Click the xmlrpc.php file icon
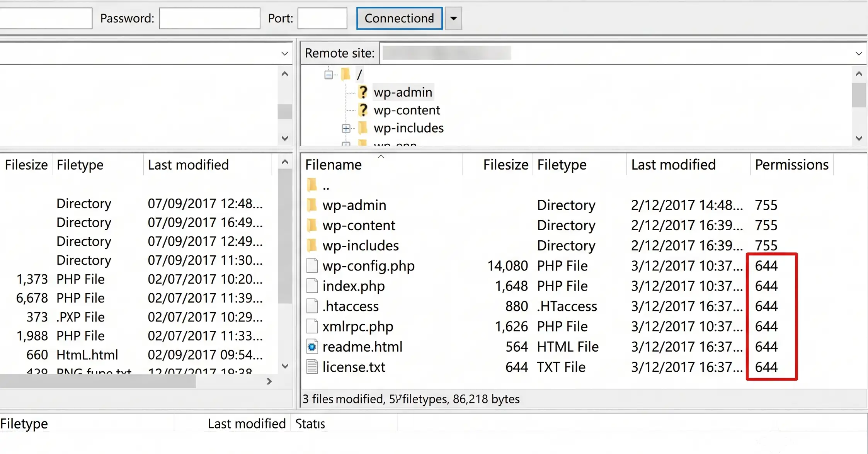 [312, 326]
